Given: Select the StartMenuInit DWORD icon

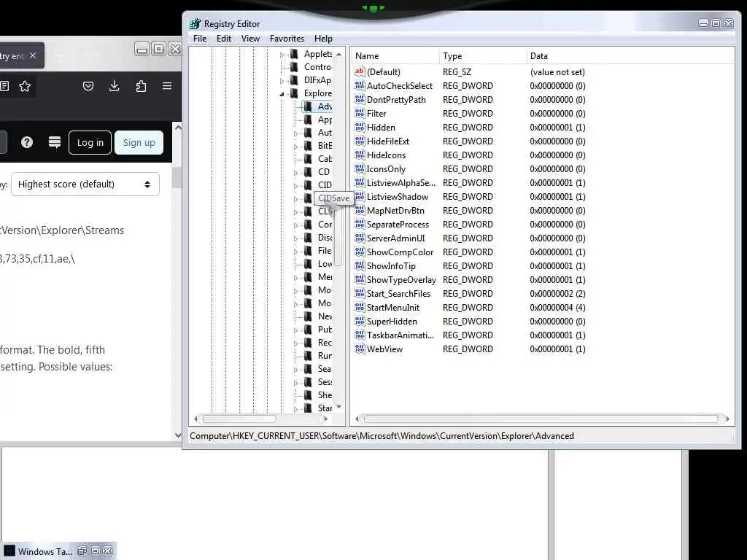Looking at the screenshot, I should [360, 307].
